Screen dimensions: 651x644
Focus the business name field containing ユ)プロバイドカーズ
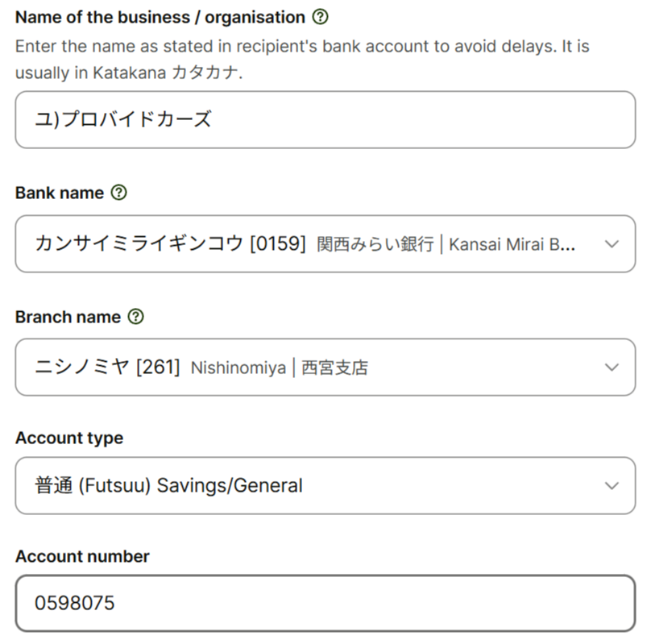[325, 119]
